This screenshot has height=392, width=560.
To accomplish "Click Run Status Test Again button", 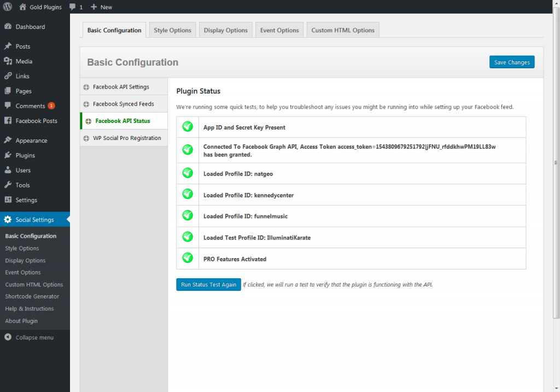I will (x=208, y=285).
